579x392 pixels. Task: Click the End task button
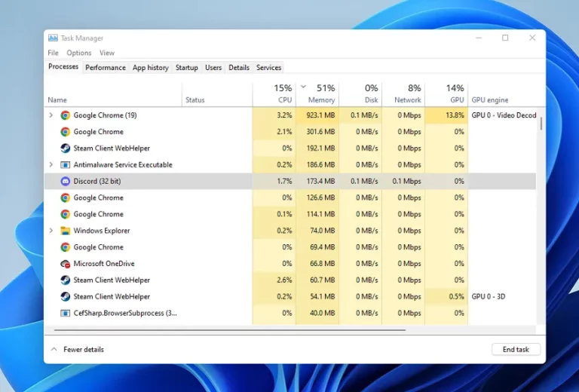(516, 349)
